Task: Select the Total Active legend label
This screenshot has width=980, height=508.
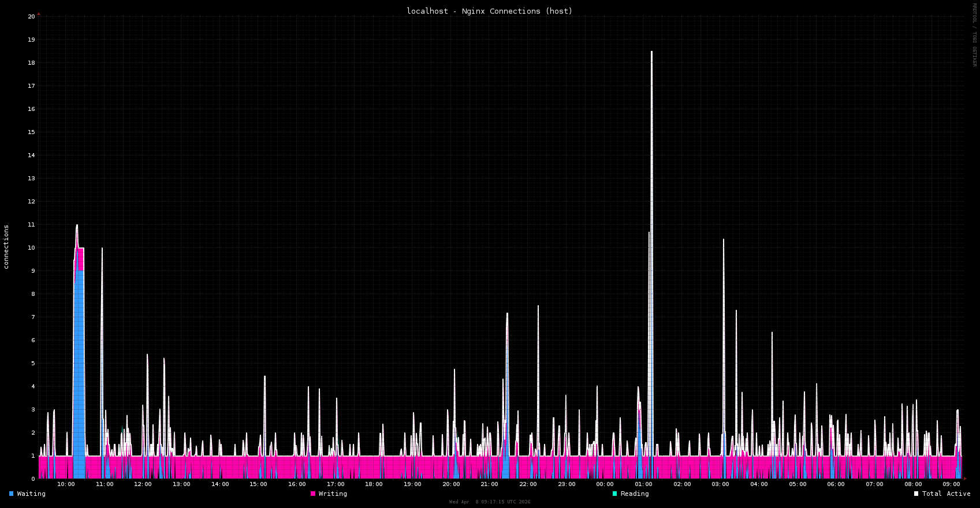Action: (x=946, y=494)
